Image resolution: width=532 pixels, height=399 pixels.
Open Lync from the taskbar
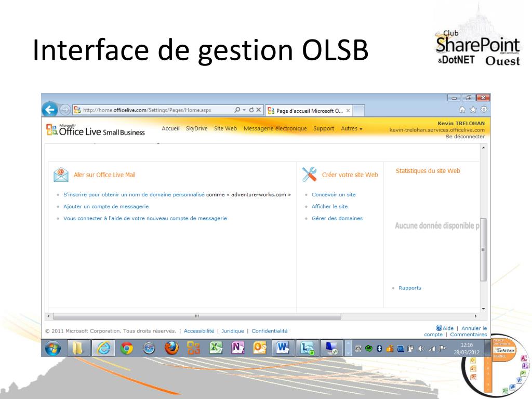(308, 348)
